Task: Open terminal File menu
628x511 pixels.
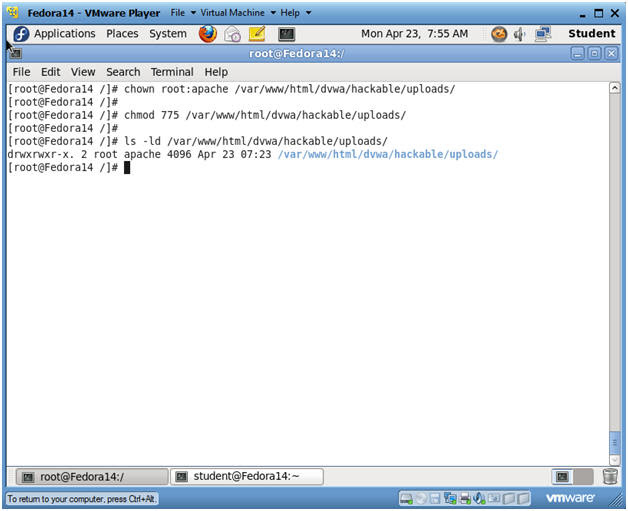Action: tap(21, 72)
